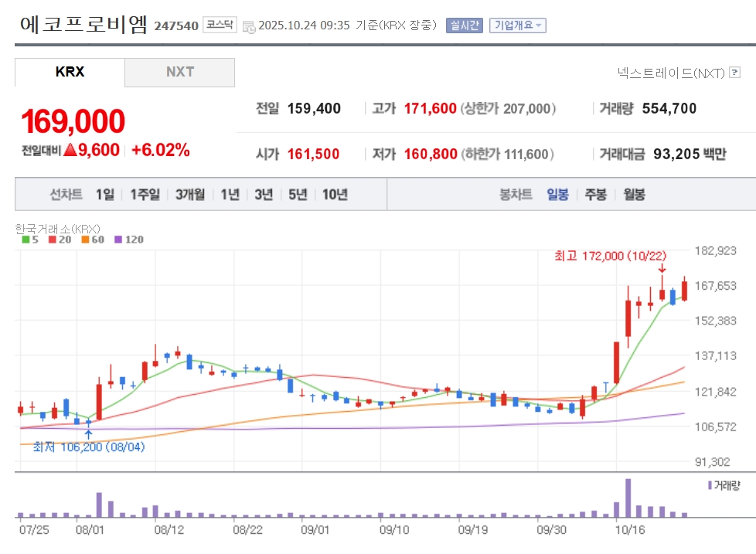Select the 3년 line chart period
Viewport: 756px width, 554px height.
point(264,195)
